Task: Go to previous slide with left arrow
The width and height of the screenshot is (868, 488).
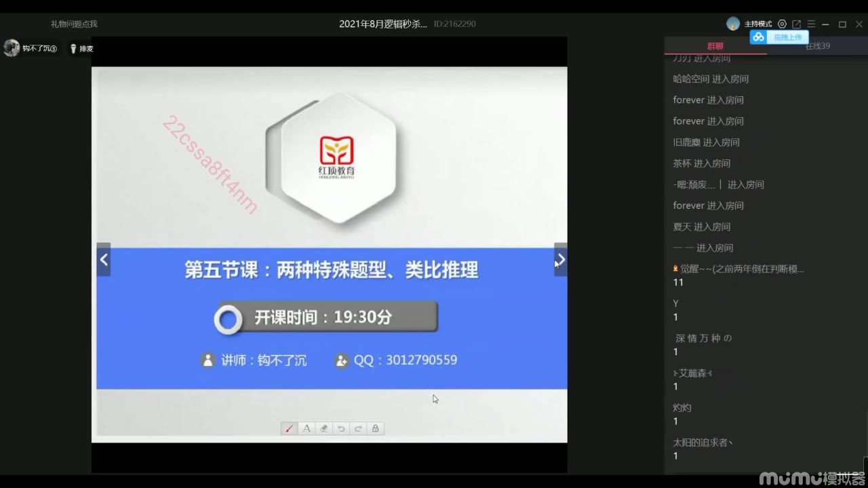Action: click(x=104, y=259)
